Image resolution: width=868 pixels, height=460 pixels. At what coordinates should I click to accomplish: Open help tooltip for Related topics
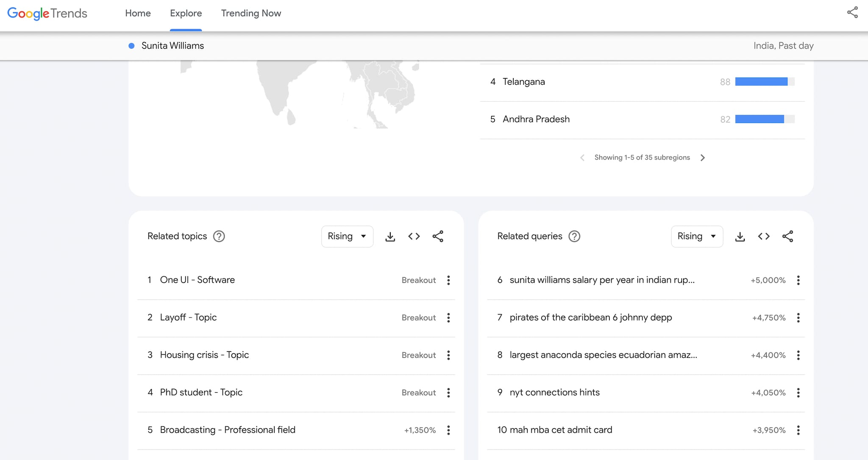(219, 236)
